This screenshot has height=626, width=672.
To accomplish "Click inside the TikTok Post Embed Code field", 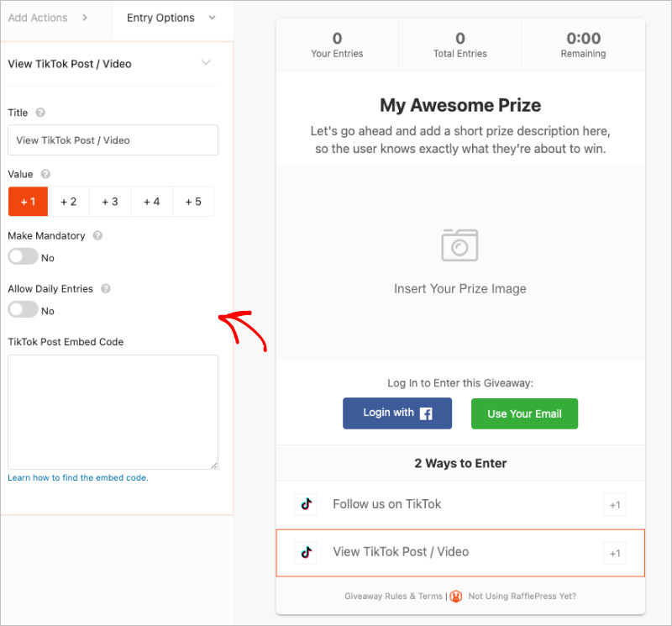I will pyautogui.click(x=112, y=412).
